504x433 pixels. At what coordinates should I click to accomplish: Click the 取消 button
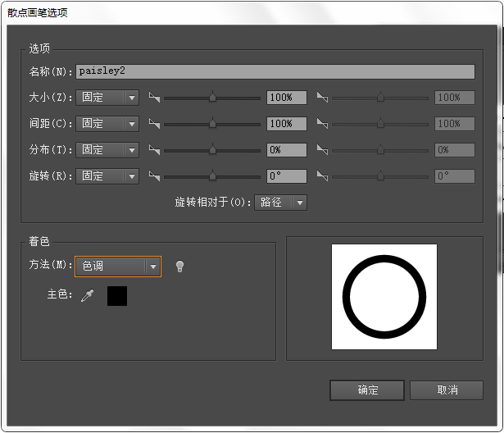[447, 390]
